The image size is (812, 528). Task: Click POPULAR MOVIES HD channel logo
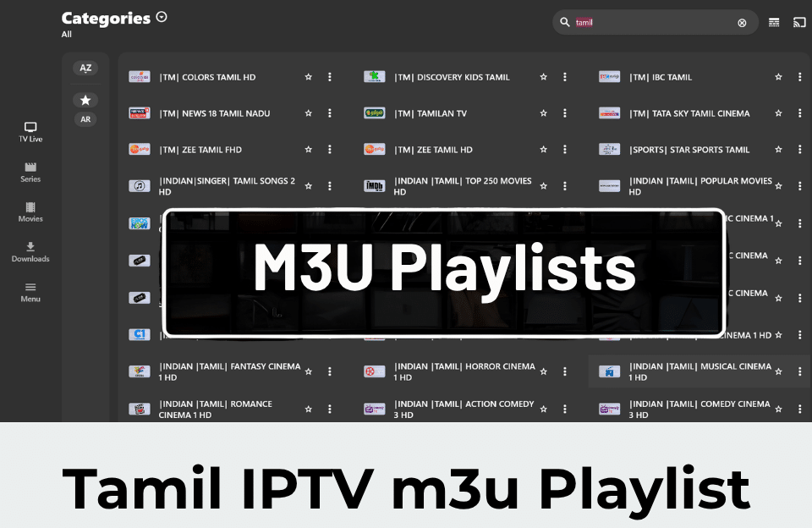pos(610,185)
